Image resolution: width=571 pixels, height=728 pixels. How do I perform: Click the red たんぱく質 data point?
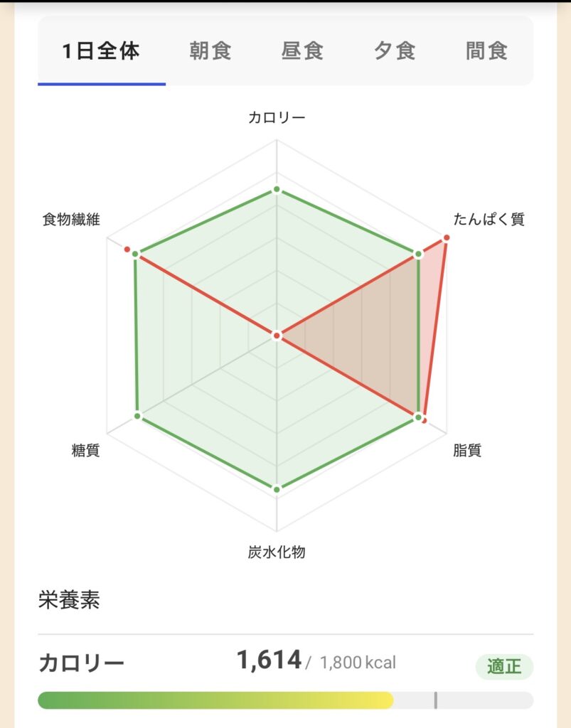click(x=447, y=237)
